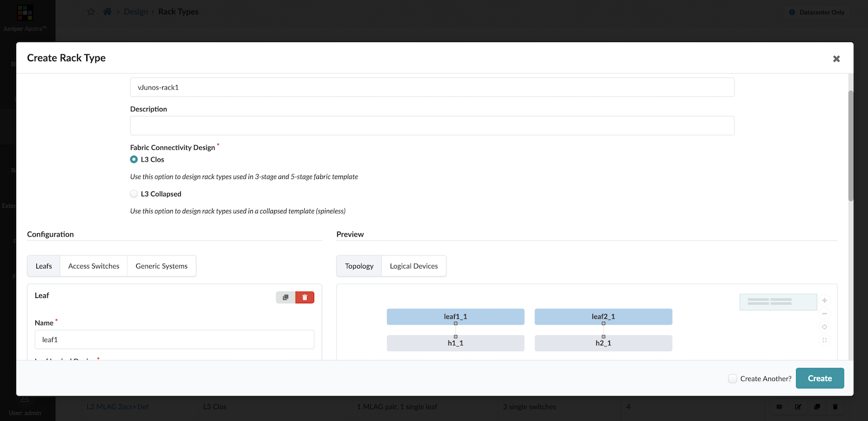This screenshot has width=868, height=421.
Task: Go to home via breadcrumb house icon
Action: (107, 12)
